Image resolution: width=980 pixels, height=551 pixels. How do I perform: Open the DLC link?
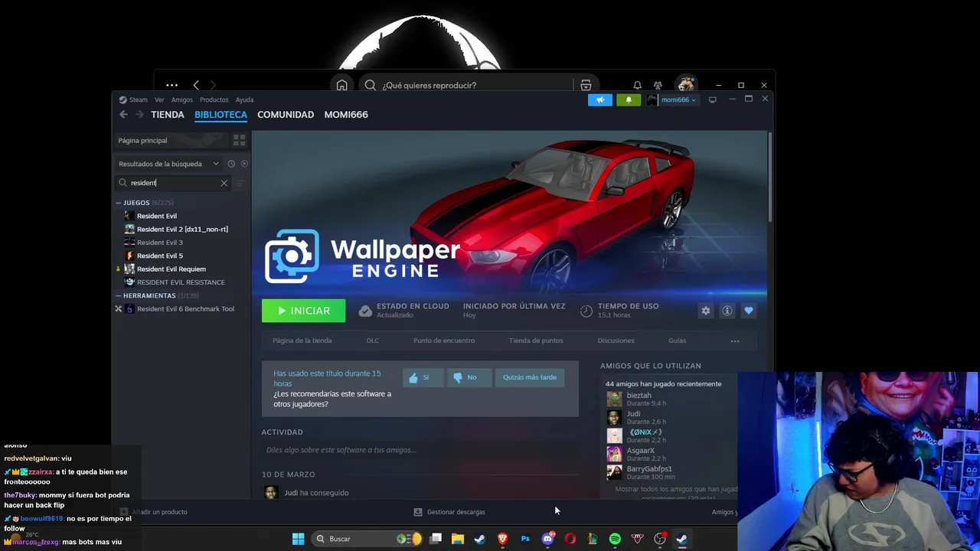click(x=372, y=341)
